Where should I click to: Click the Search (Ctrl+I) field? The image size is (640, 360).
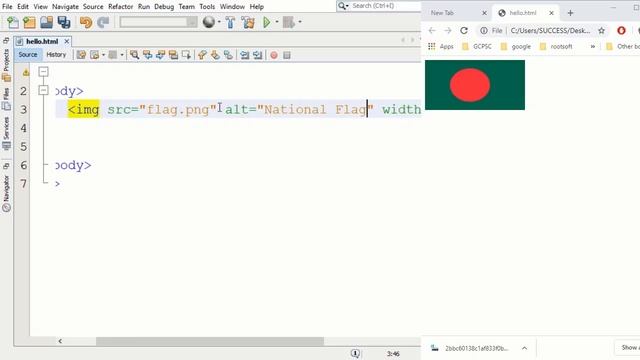[385, 6]
